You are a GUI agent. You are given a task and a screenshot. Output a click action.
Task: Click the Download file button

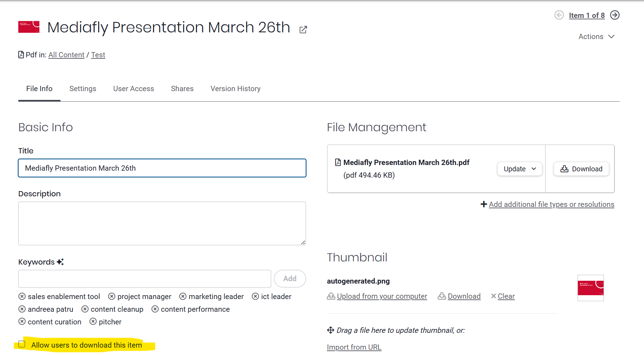point(581,169)
